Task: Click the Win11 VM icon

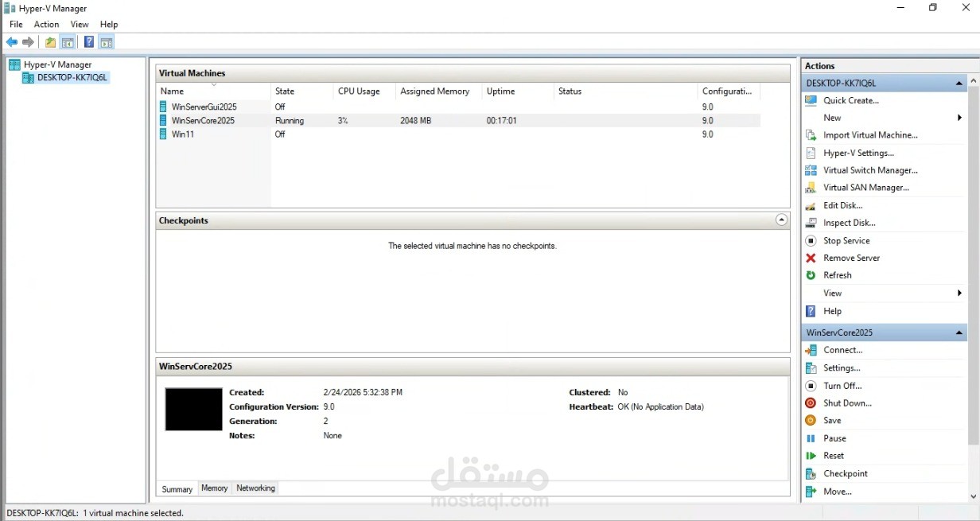Action: (164, 134)
